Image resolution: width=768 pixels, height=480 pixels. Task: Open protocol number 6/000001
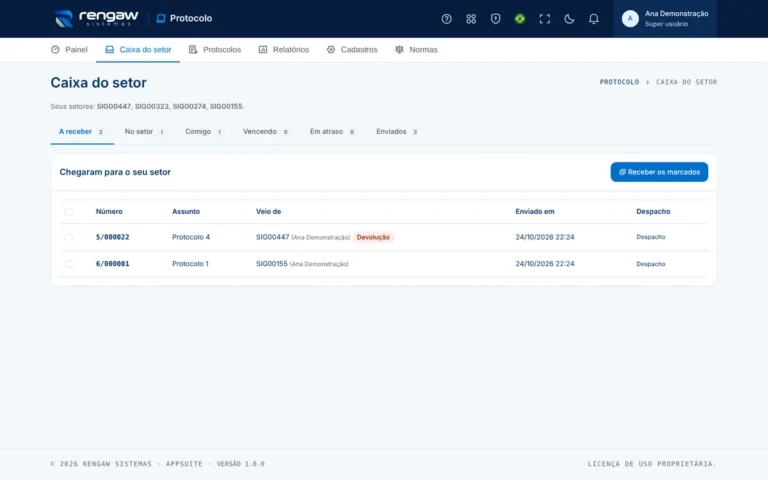pos(113,264)
